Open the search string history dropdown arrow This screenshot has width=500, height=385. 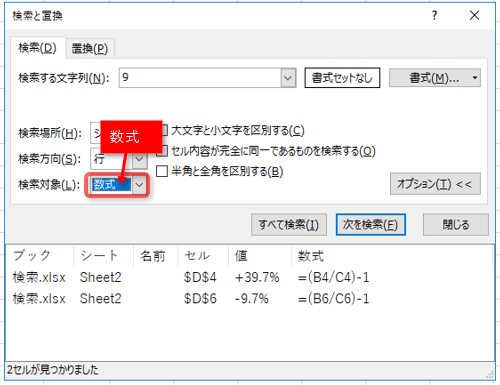click(288, 78)
